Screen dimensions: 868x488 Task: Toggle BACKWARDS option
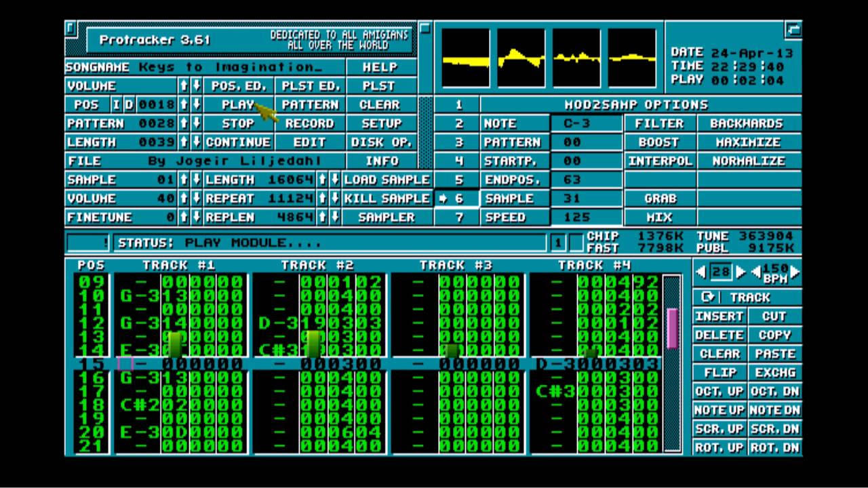coord(749,124)
